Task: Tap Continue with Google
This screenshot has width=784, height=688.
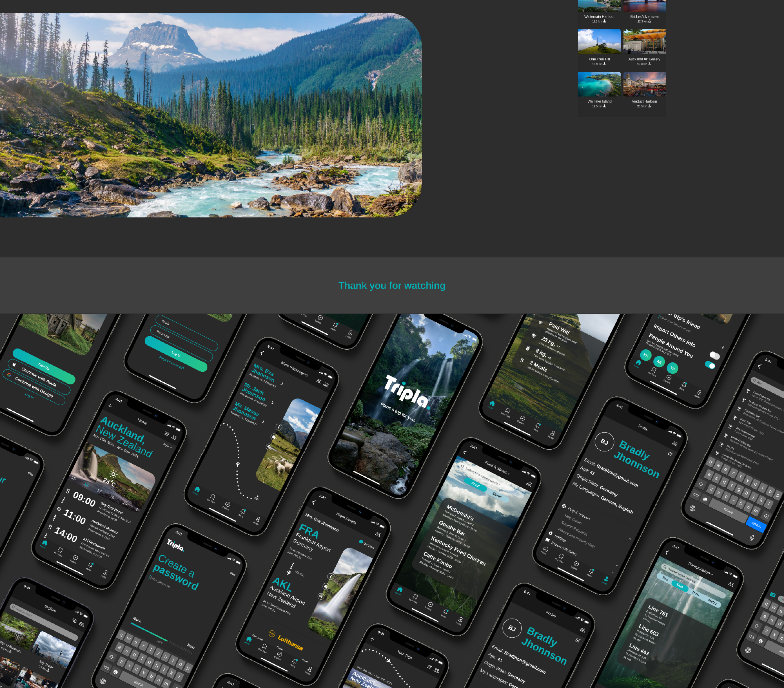Action: point(34,387)
